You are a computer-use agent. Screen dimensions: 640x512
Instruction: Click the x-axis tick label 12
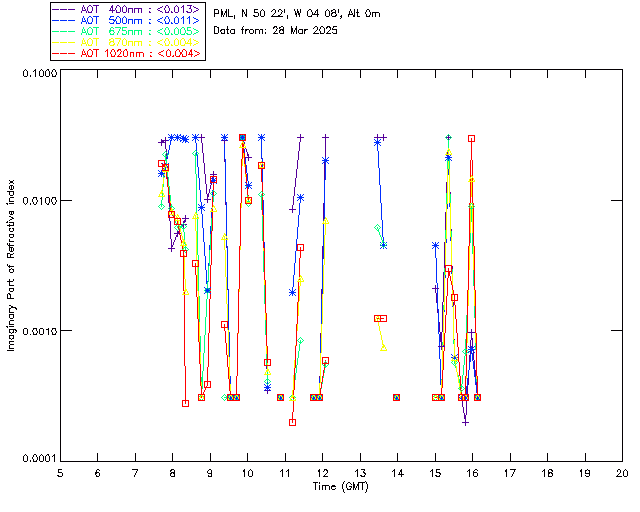point(322,474)
